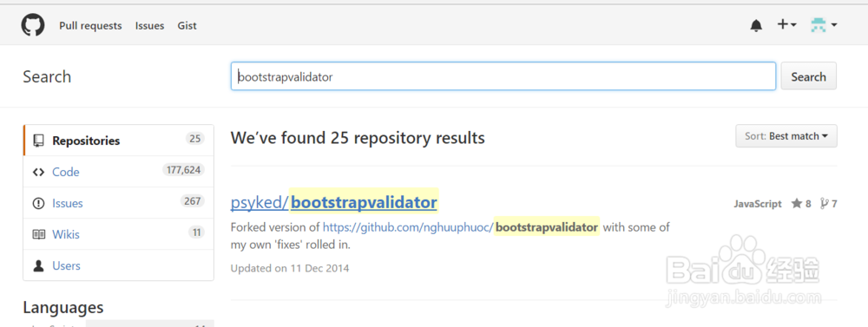Select the Code results filter
The image size is (868, 327).
(x=118, y=172)
